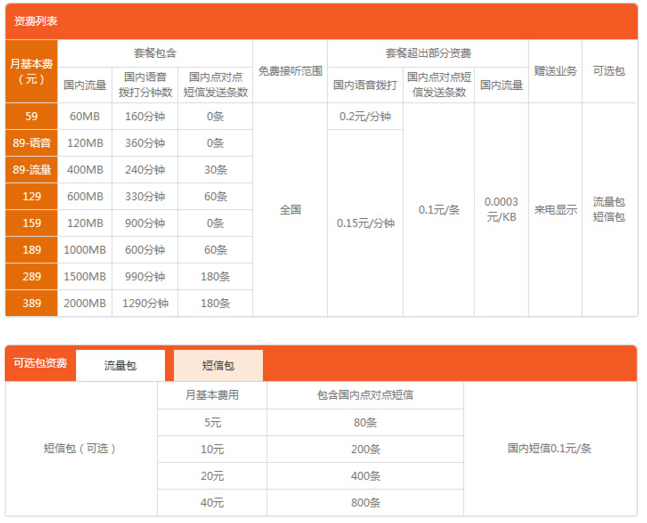Click the 900分钟 voice cell
The height and width of the screenshot is (523, 647).
click(x=145, y=223)
